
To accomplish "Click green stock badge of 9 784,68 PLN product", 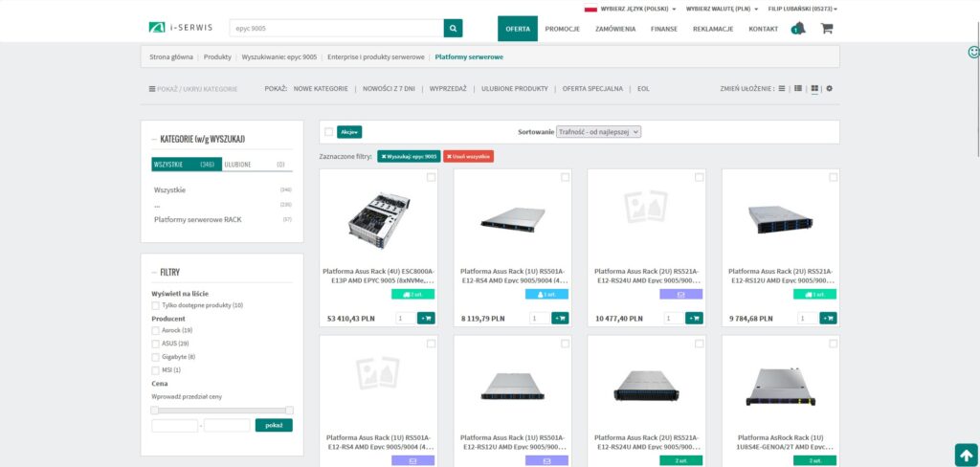I will (815, 294).
